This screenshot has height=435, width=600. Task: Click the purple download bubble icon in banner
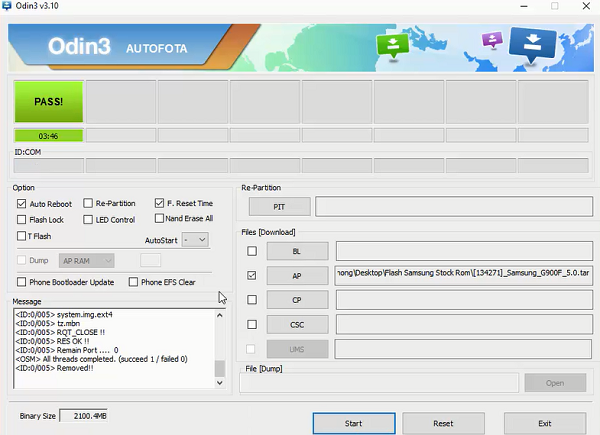[x=492, y=39]
